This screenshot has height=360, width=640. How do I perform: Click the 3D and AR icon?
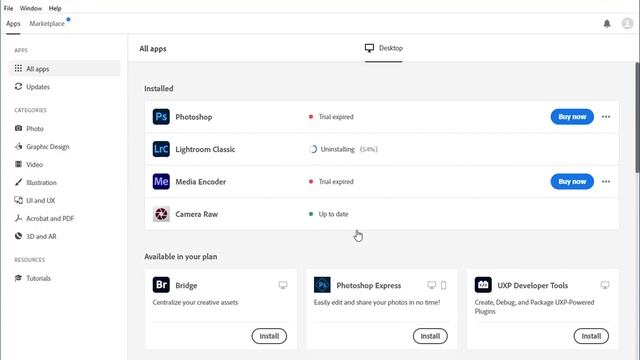click(x=18, y=236)
